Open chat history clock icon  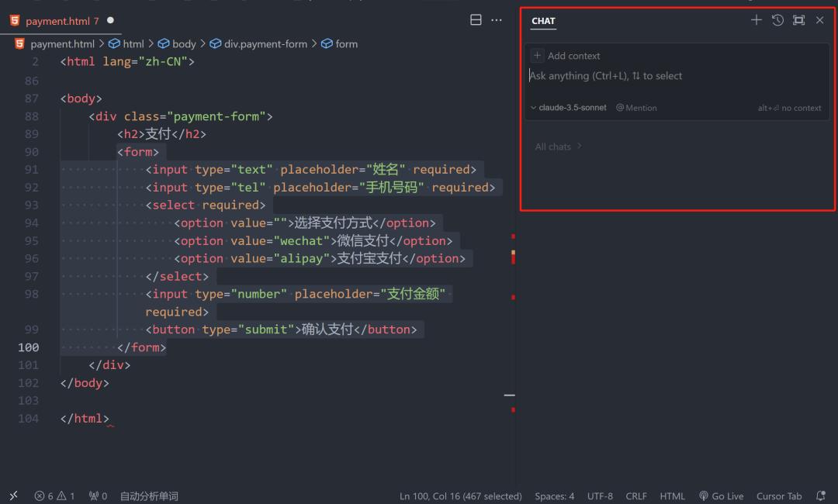pos(777,20)
